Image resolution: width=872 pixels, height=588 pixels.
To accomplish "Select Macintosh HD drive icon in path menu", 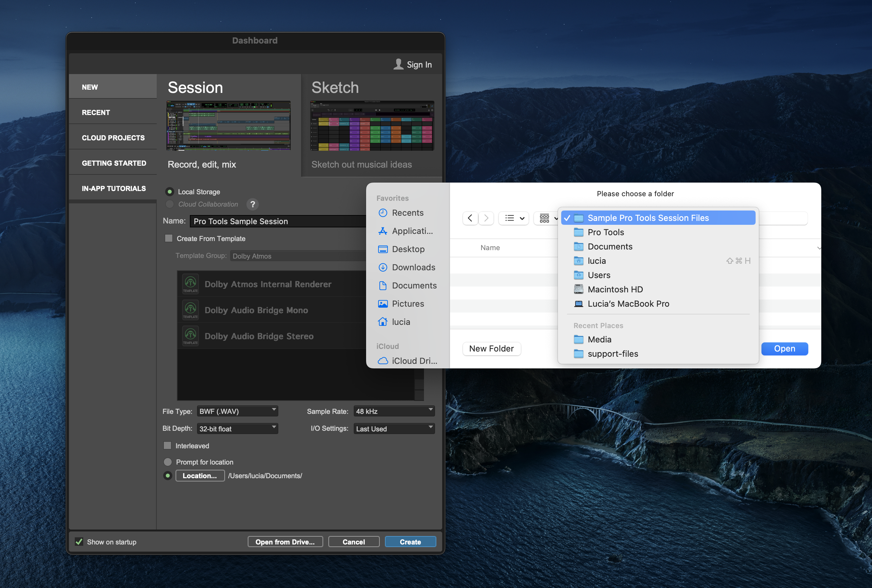I will [579, 289].
